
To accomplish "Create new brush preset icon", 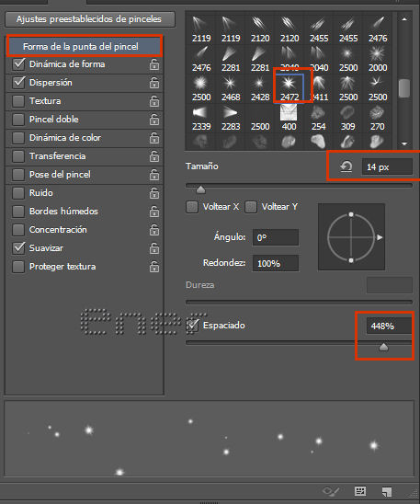I will [x=387, y=491].
